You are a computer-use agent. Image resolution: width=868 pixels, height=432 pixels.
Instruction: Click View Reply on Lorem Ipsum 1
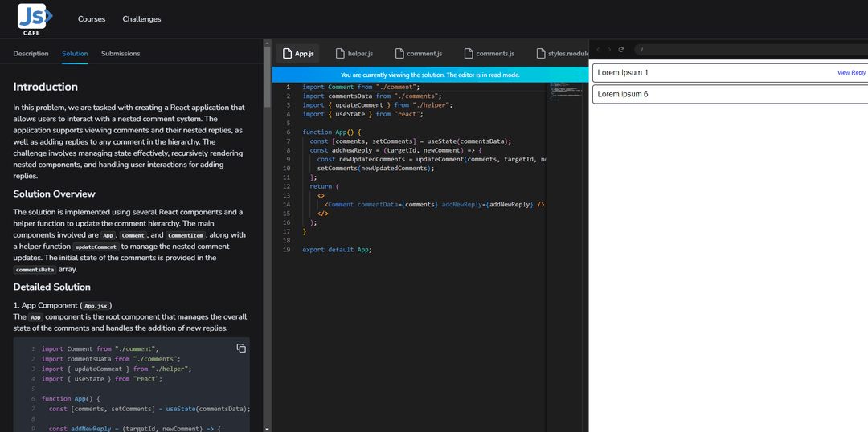(851, 72)
